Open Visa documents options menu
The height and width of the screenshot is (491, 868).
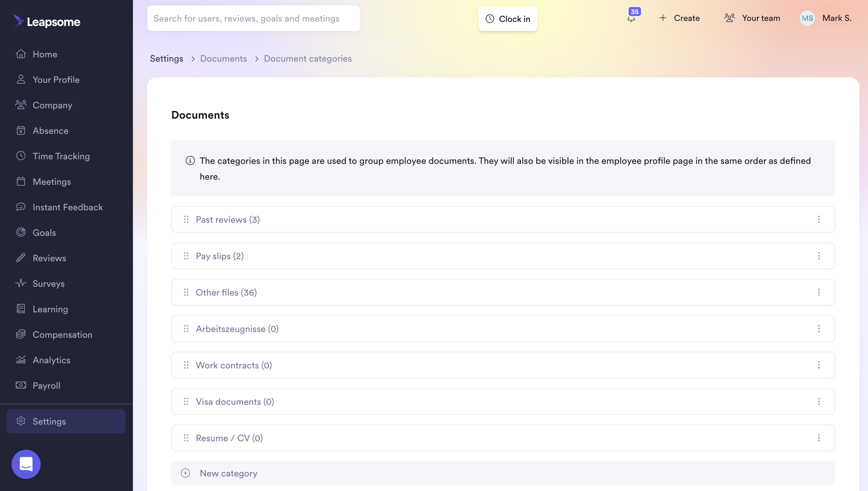[x=819, y=402]
